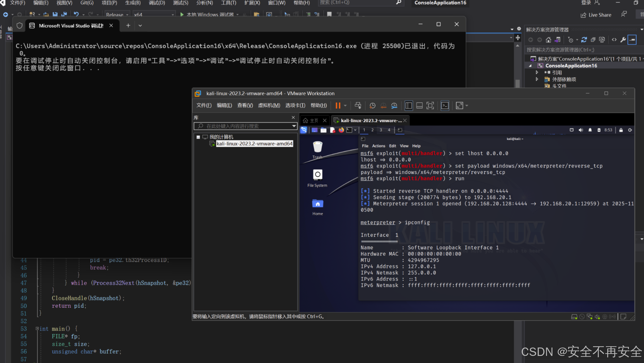Image resolution: width=644 pixels, height=363 pixels.
Task: Start debugging with 本地 Windows 调试器
Action: pos(207,14)
